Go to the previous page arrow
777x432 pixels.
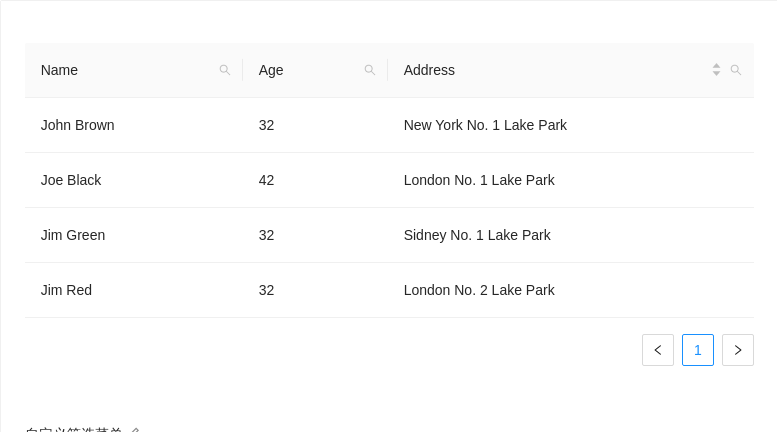(x=658, y=350)
